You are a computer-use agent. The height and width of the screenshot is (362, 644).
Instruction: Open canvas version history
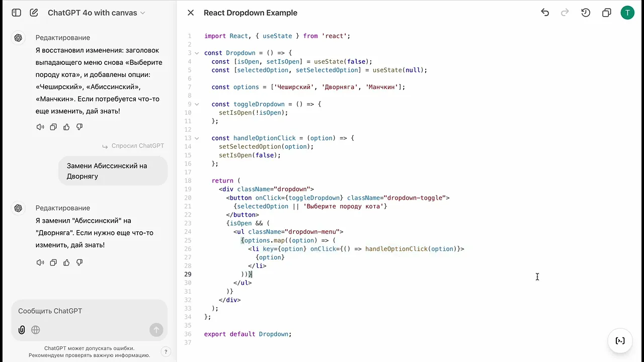(x=586, y=13)
